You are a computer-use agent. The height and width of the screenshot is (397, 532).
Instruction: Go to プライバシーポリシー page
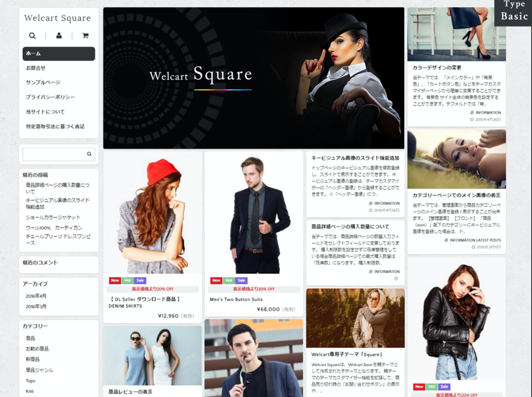[x=50, y=97]
